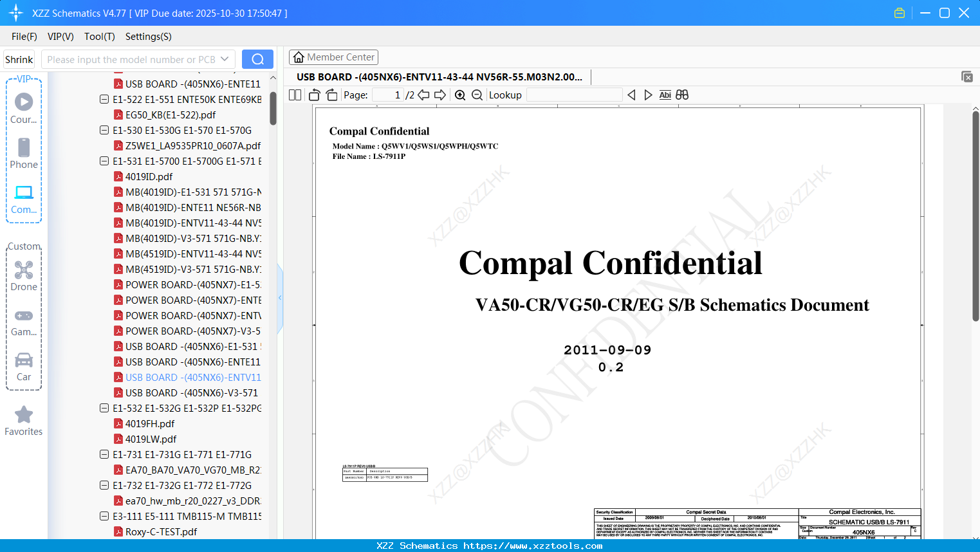The width and height of the screenshot is (980, 552).
Task: Collapse the E3-111 E5-111 group
Action: point(104,516)
